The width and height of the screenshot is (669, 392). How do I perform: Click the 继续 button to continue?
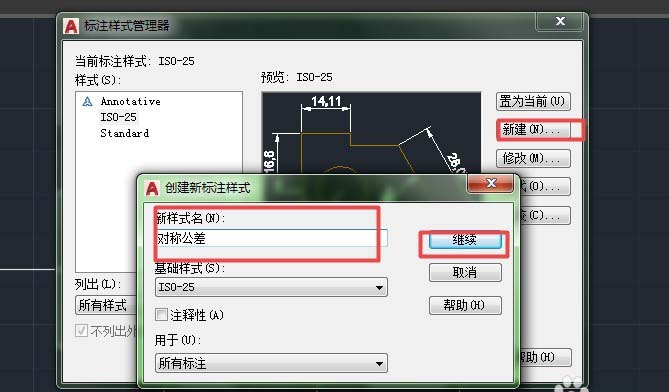click(465, 240)
